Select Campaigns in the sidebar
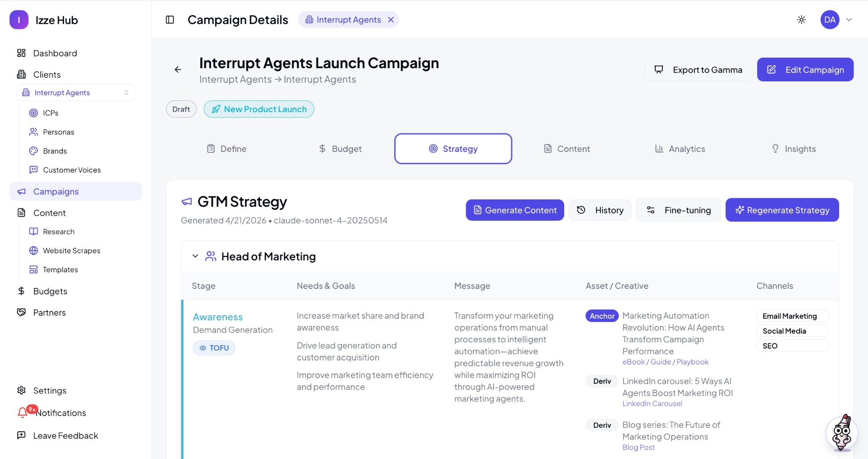Screen dimensions: 868x459 75,191
